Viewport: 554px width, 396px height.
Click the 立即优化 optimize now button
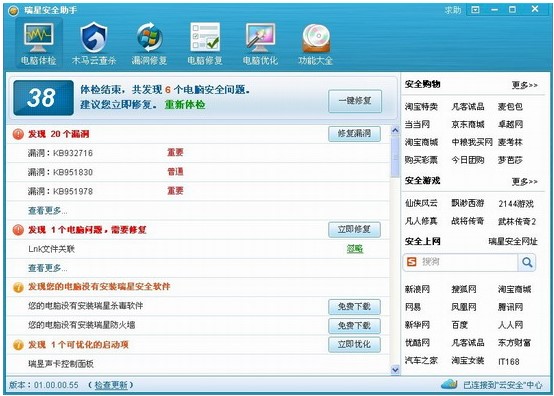(354, 344)
